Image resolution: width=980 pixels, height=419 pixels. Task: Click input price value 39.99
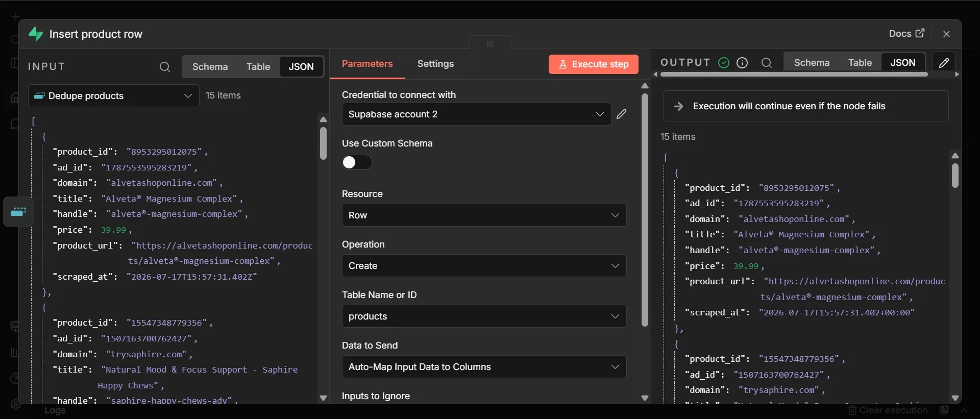coord(113,230)
